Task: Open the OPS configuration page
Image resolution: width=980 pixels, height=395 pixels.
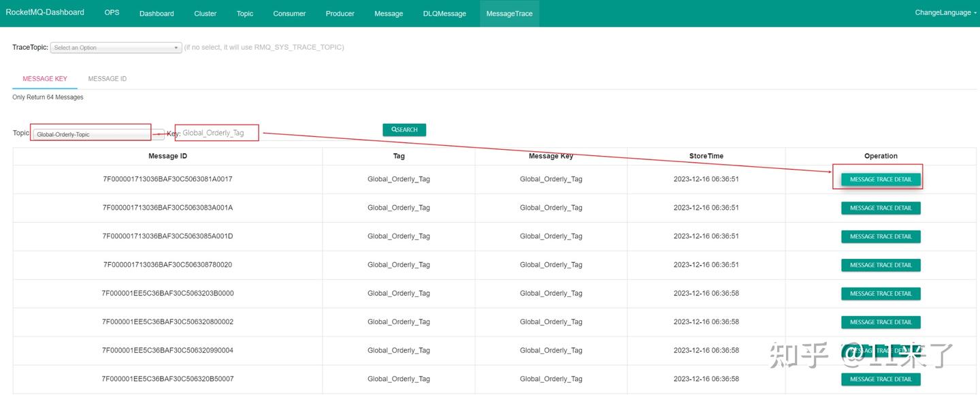Action: (x=112, y=12)
